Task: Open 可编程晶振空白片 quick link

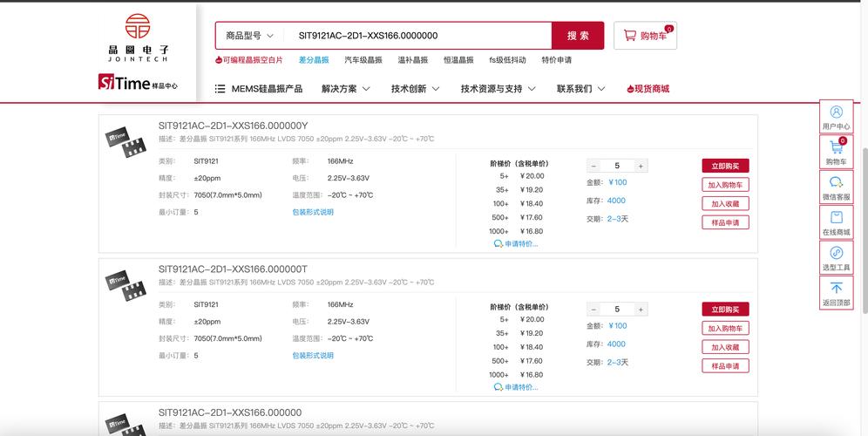Action: (249, 60)
